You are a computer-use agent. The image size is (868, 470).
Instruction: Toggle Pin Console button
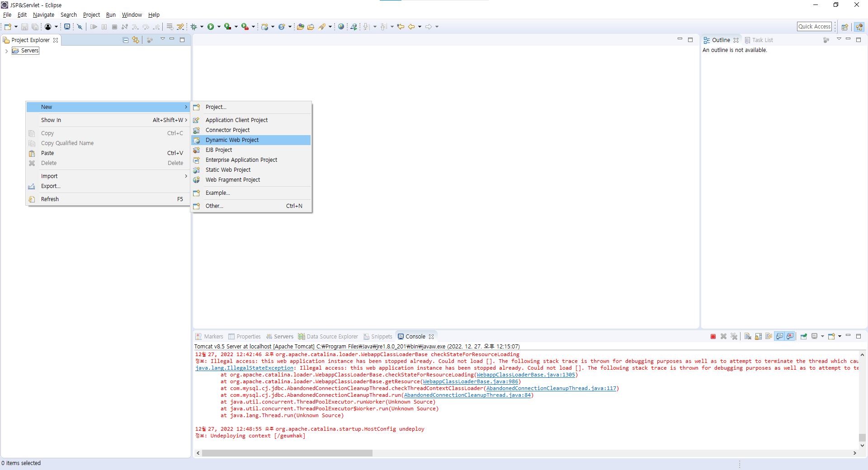[x=804, y=336]
